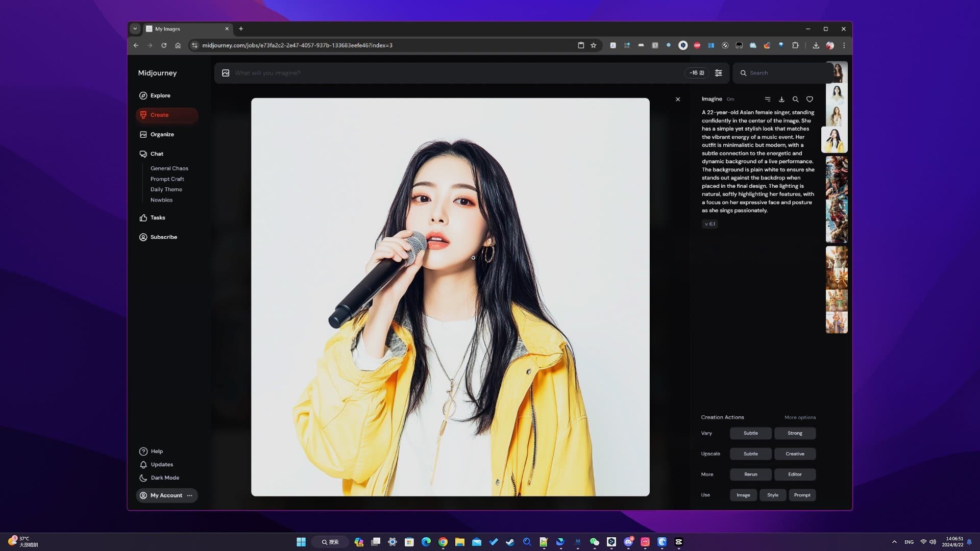The height and width of the screenshot is (551, 980).
Task: Open the prompt options menu icon
Action: 767,99
